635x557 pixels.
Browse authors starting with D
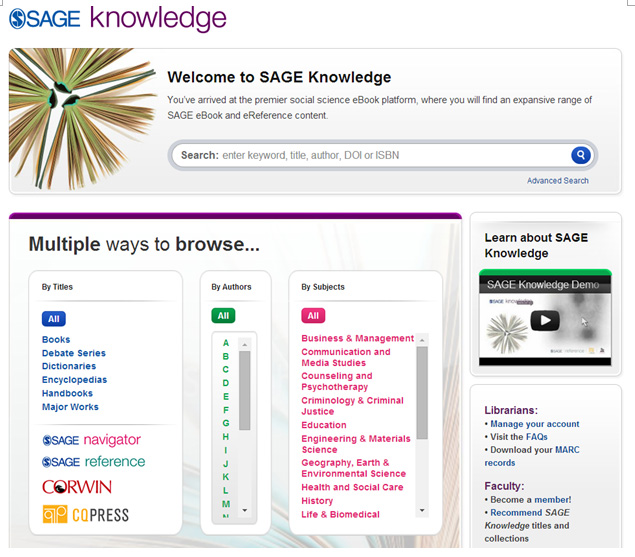click(x=226, y=383)
